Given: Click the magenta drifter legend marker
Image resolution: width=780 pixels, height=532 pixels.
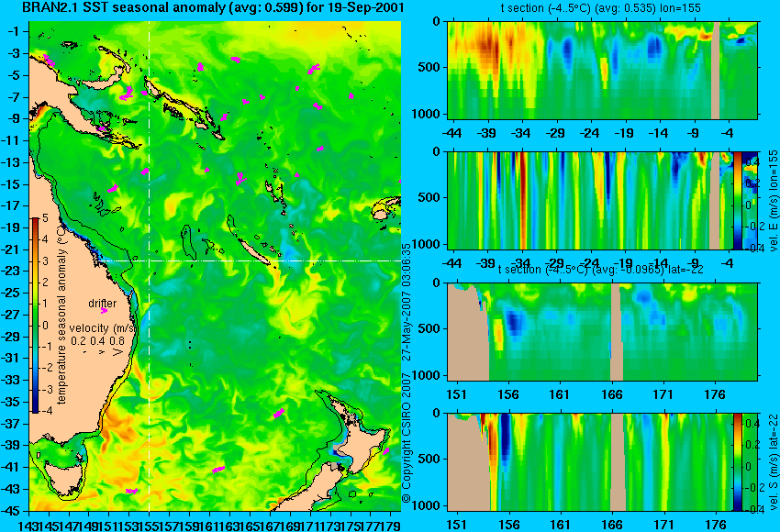Looking at the screenshot, I should (104, 311).
